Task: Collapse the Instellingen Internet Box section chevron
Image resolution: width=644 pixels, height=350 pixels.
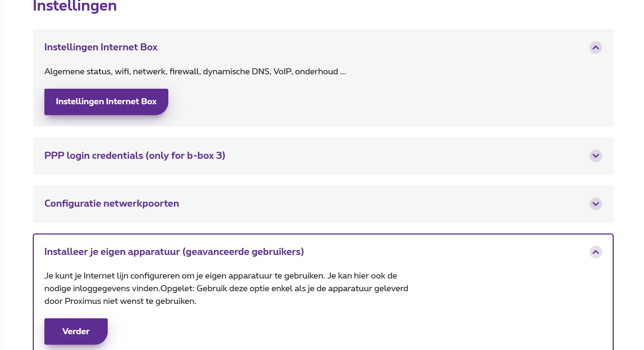Action: (595, 48)
